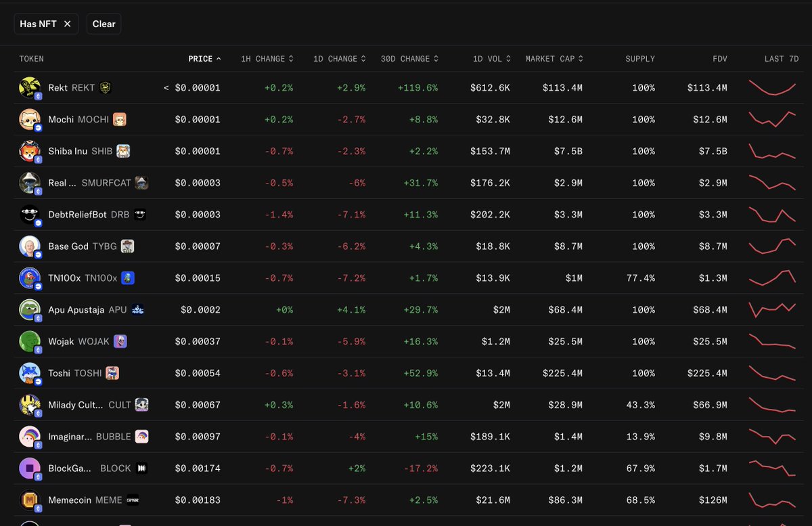This screenshot has height=526, width=812.
Task: Click Rekt's 7-day sparkline chart
Action: (772, 88)
